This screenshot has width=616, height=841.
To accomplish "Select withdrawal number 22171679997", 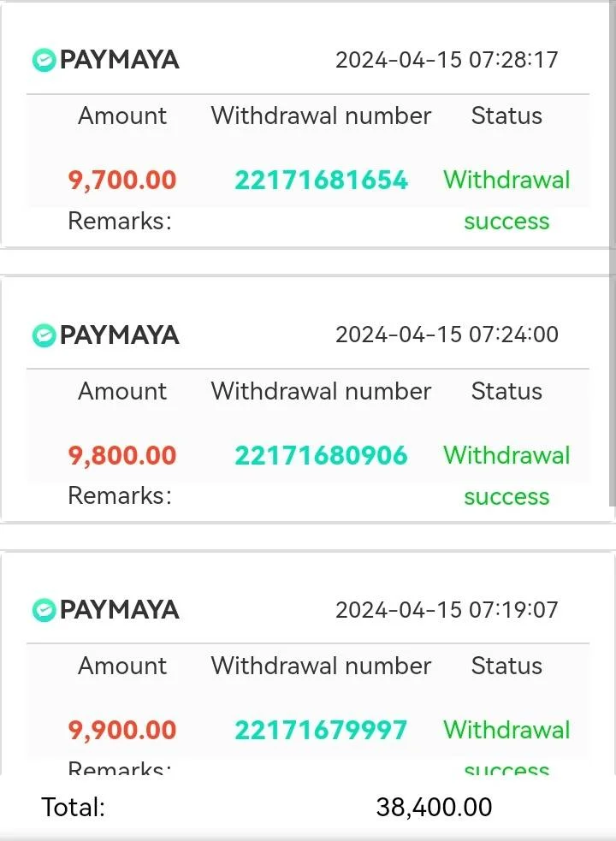I will coord(321,730).
